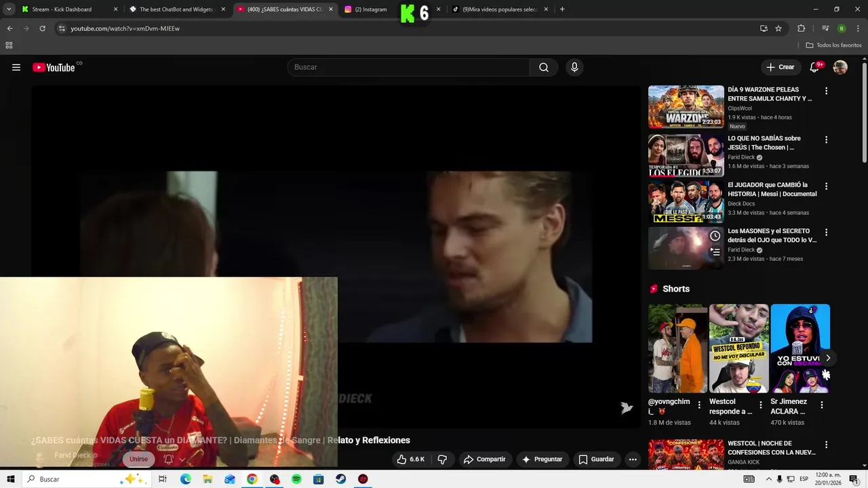
Task: Open Chrome apps grid in bookmarks bar
Action: click(9, 45)
